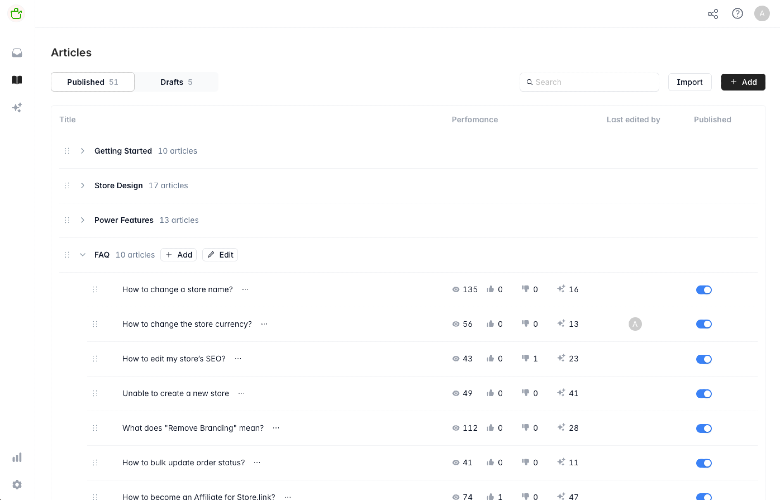Open options for 'What does Remove Branding mean?'

coord(276,428)
